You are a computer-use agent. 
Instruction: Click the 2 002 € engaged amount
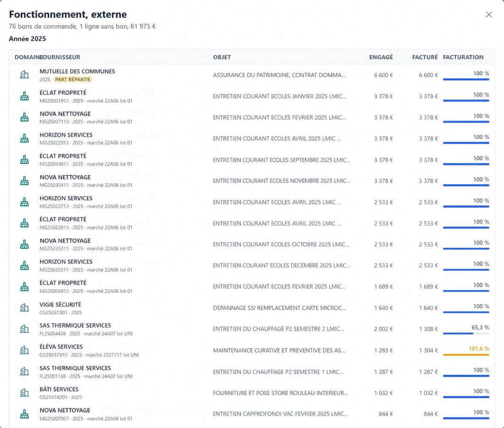pyautogui.click(x=383, y=329)
